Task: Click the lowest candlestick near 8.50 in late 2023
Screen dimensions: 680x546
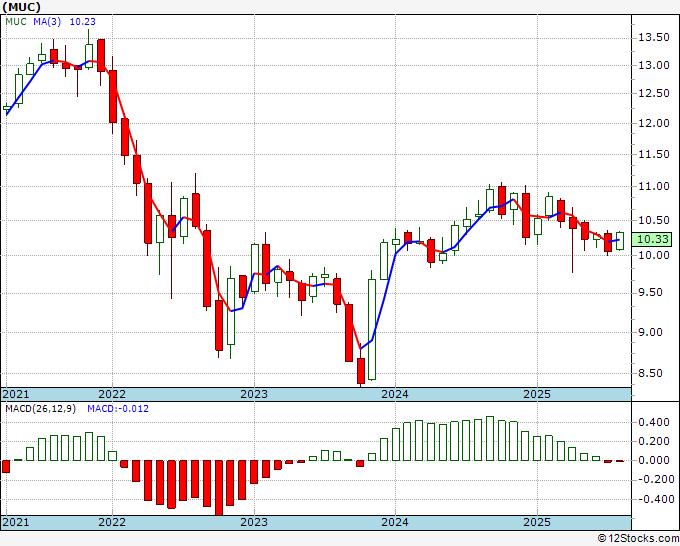Action: click(x=361, y=365)
